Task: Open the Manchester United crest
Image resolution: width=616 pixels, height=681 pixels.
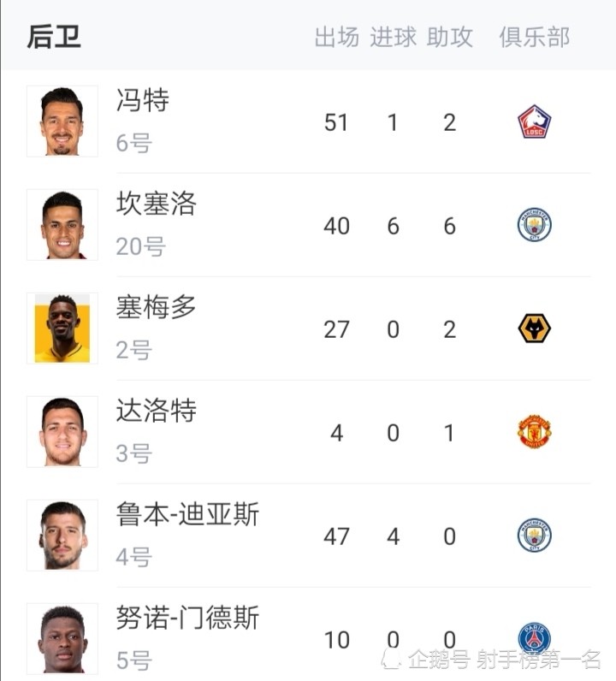Action: click(535, 431)
